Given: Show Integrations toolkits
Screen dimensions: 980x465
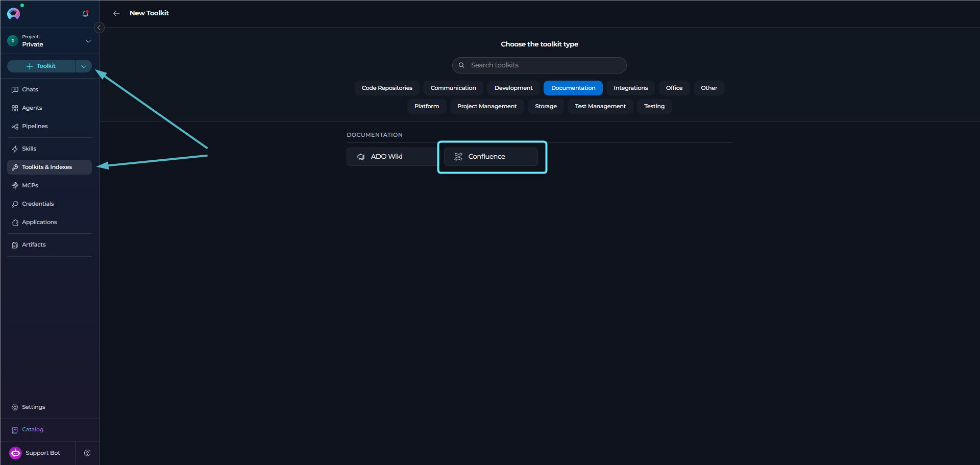Looking at the screenshot, I should [x=631, y=88].
